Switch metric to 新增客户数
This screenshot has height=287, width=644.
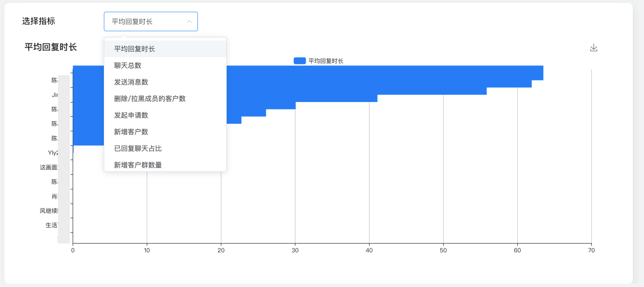tap(131, 132)
